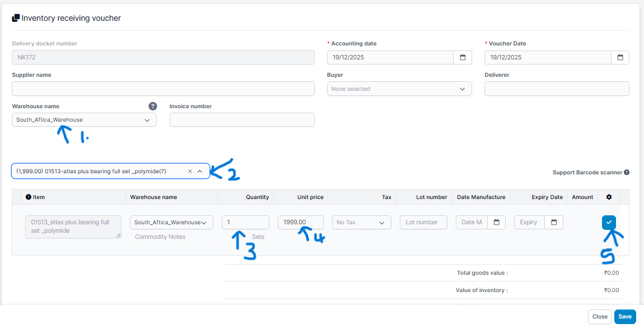Open the Voucher Date calendar picker
Viewport: 644px width, 328px height.
click(620, 57)
